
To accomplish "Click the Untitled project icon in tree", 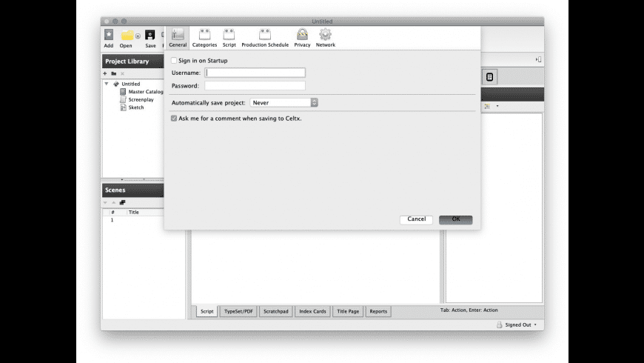I will (x=116, y=84).
